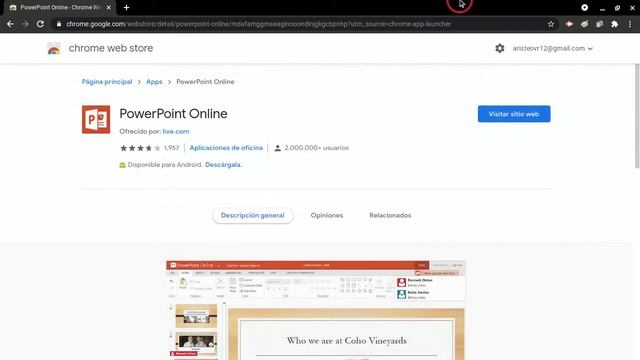
Task: Click the PowerPoint Online screenshot preview
Action: (x=316, y=310)
